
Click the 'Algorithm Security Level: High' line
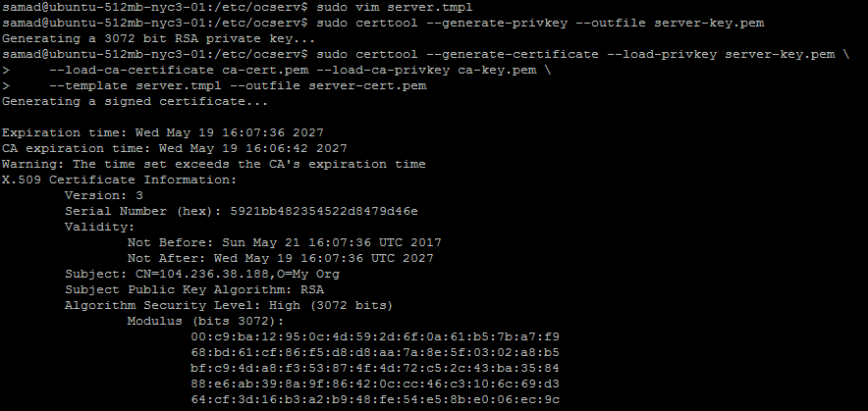tap(229, 305)
